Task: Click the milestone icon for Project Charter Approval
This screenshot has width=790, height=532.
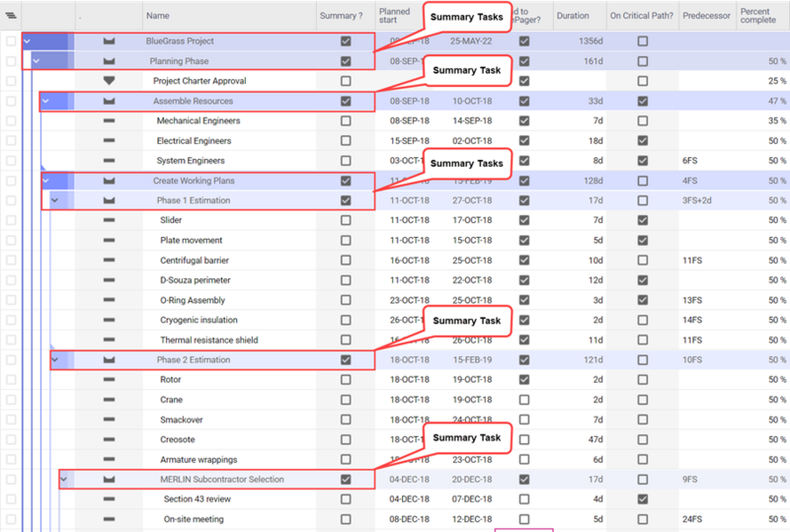Action: (109, 81)
